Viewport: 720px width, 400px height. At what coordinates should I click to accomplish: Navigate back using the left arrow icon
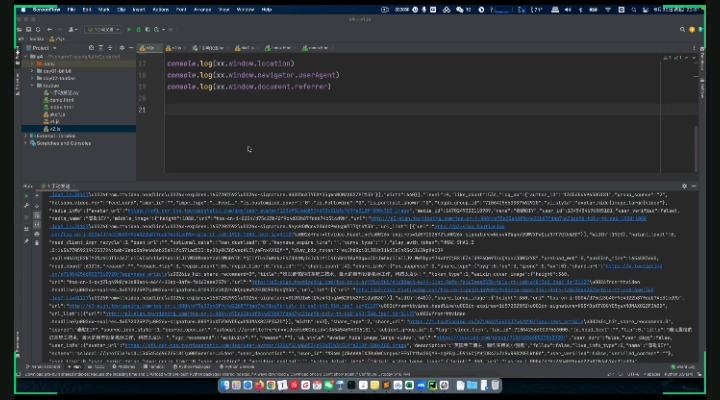point(50,29)
